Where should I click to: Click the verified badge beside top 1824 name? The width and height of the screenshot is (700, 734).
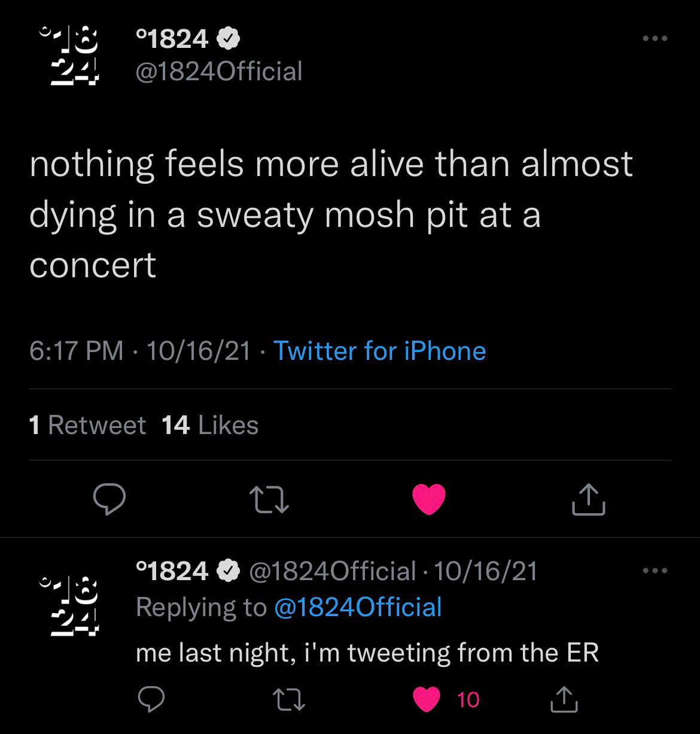(x=229, y=40)
